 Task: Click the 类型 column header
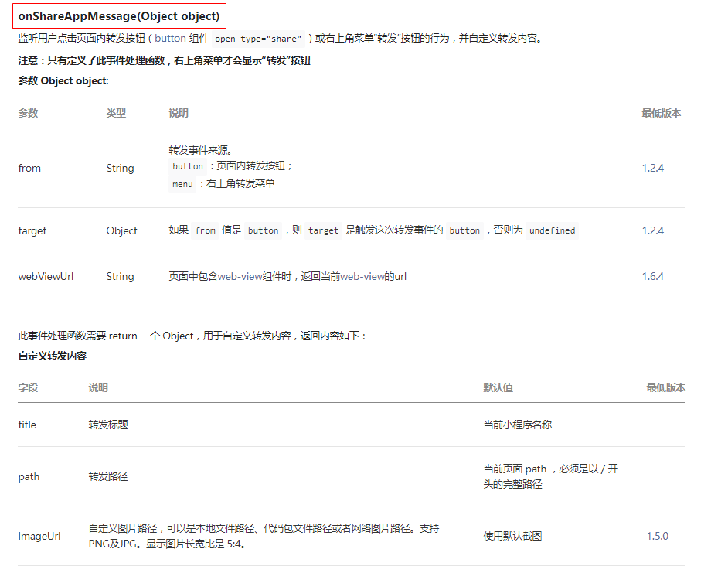116,113
